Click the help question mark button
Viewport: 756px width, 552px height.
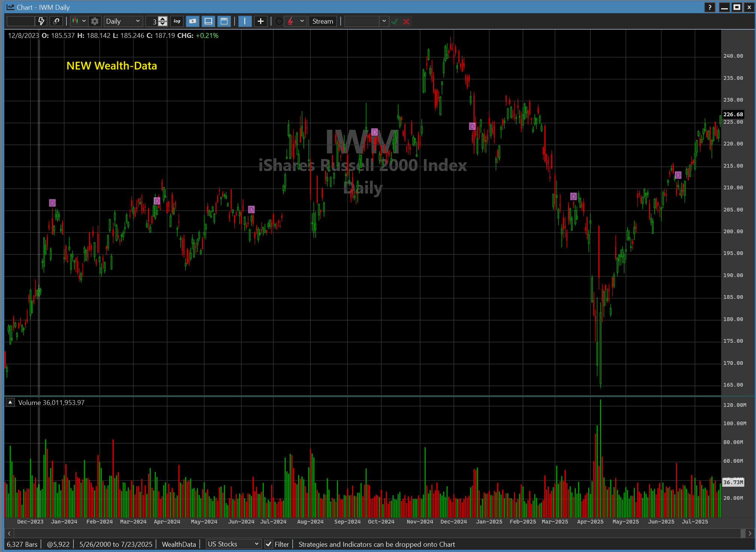710,7
